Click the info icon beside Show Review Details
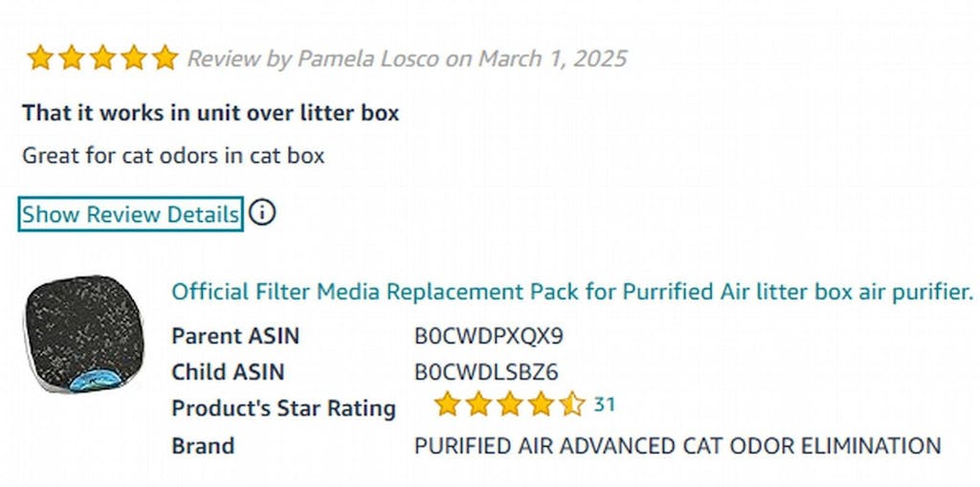The image size is (980, 487). [x=262, y=212]
